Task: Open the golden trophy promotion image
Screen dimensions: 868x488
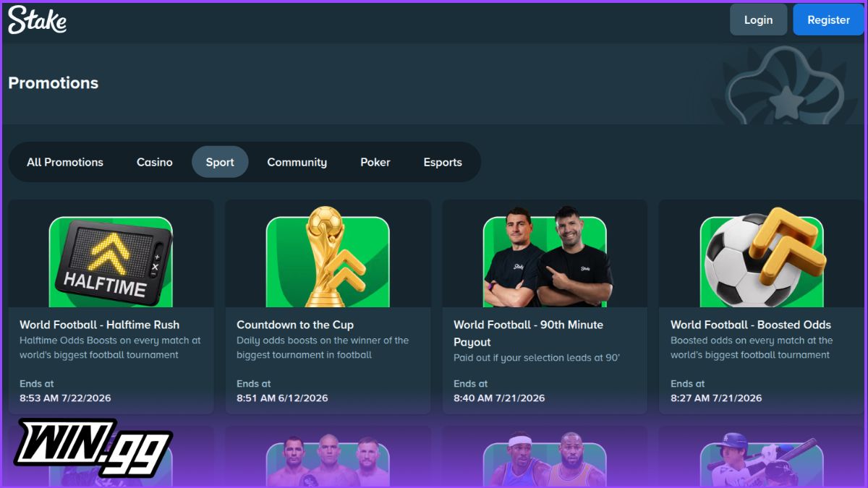Action: coord(328,257)
